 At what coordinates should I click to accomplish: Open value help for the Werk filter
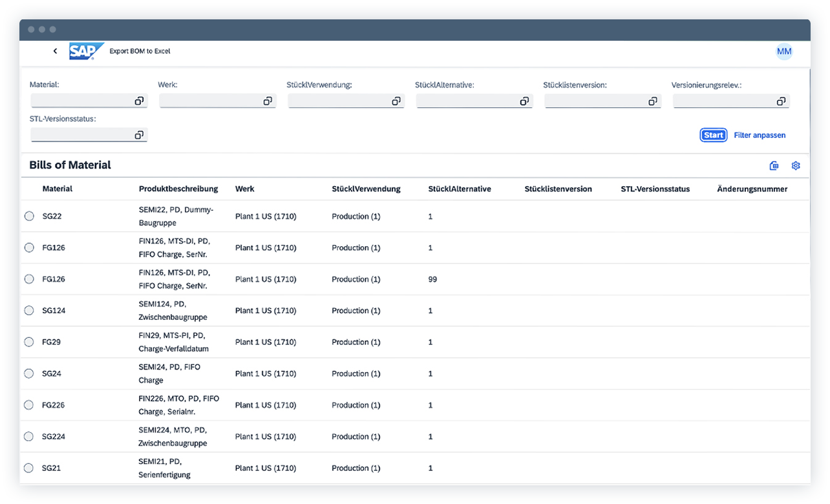268,100
